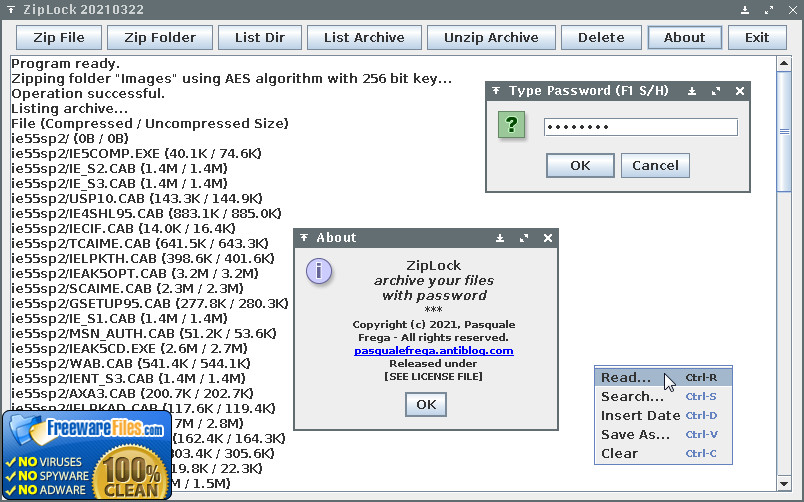Click the "Operation successful." log line
Image resolution: width=804 pixels, height=502 pixels.
coord(88,94)
